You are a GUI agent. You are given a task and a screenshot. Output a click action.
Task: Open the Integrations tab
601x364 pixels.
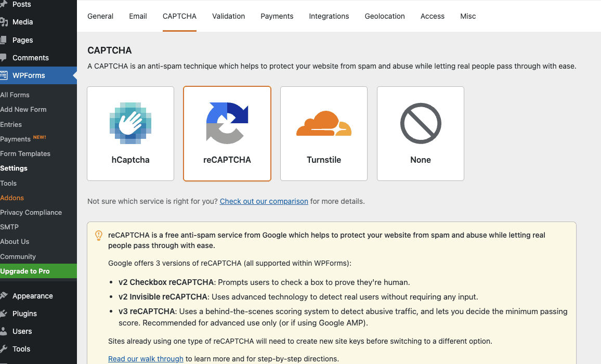329,16
